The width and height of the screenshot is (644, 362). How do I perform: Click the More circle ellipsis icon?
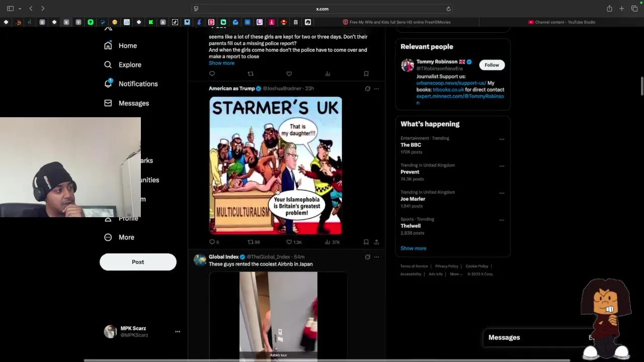[108, 237]
